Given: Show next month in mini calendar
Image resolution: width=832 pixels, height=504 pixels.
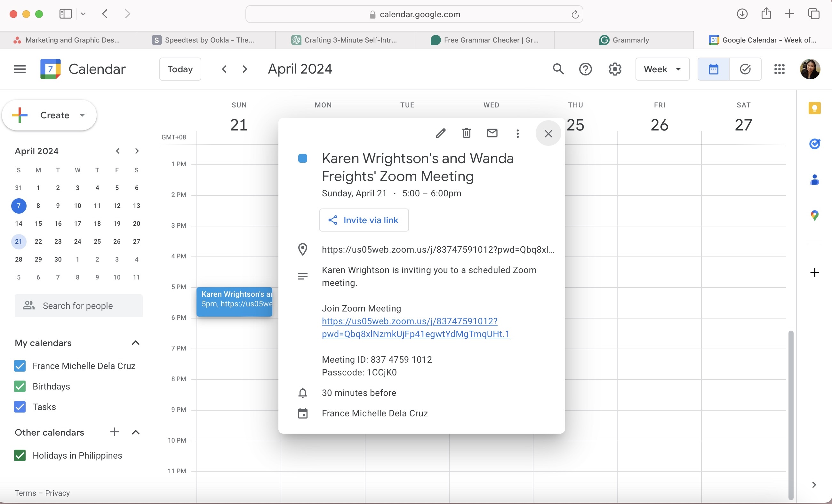Looking at the screenshot, I should click(137, 151).
